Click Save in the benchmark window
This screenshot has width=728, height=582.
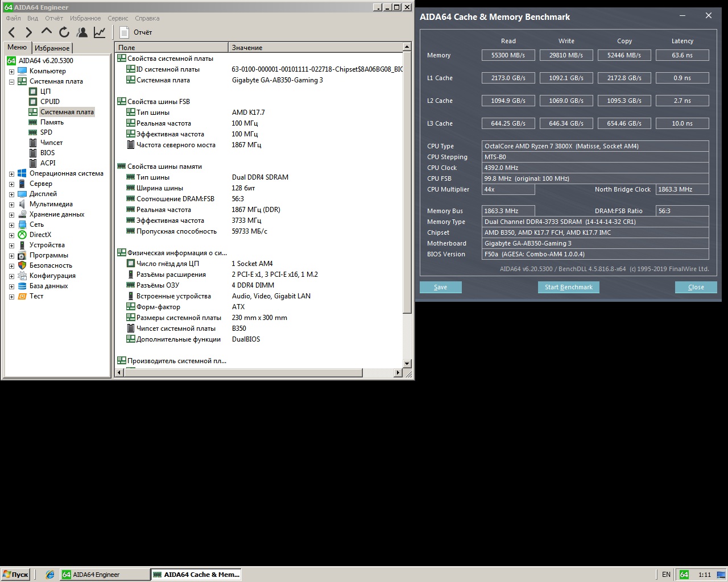pos(441,287)
